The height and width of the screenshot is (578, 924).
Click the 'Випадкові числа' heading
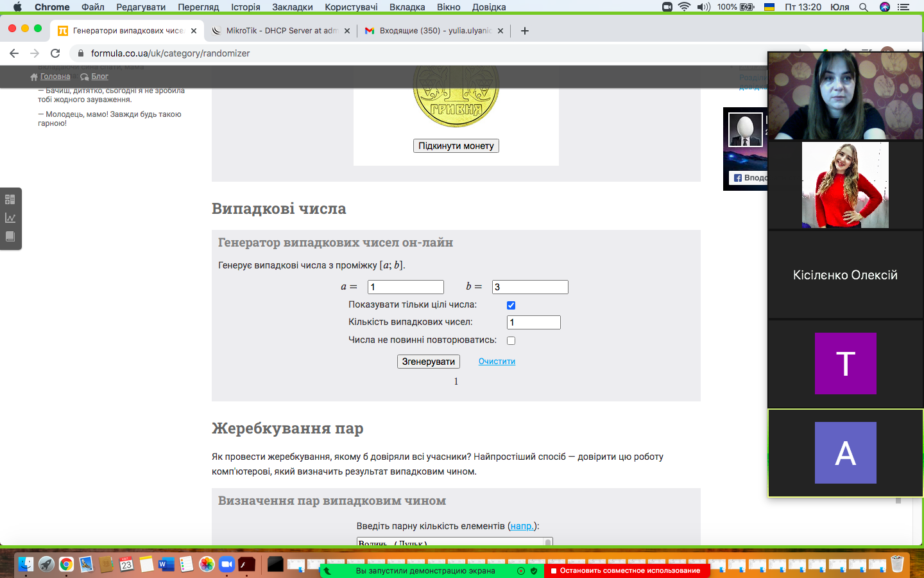coord(279,209)
